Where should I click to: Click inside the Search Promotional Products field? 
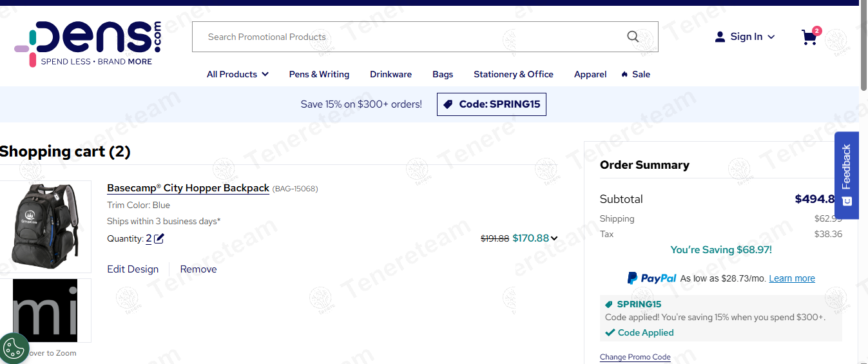[x=406, y=37]
